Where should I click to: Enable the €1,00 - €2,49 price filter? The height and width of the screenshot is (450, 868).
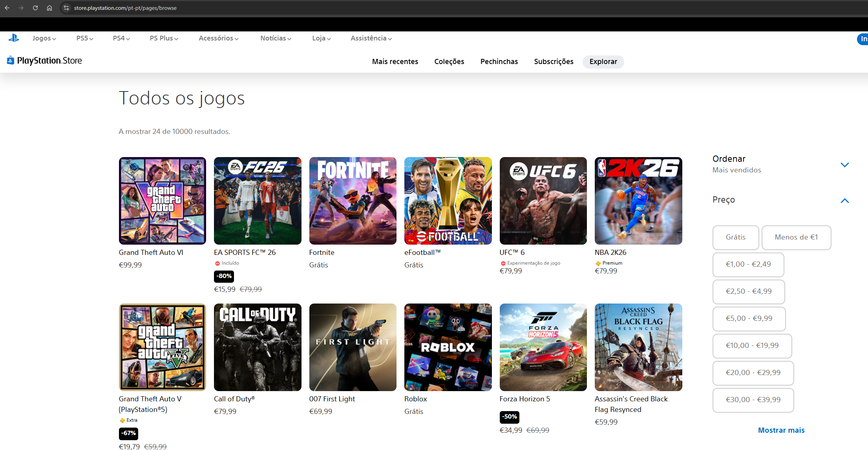point(748,264)
